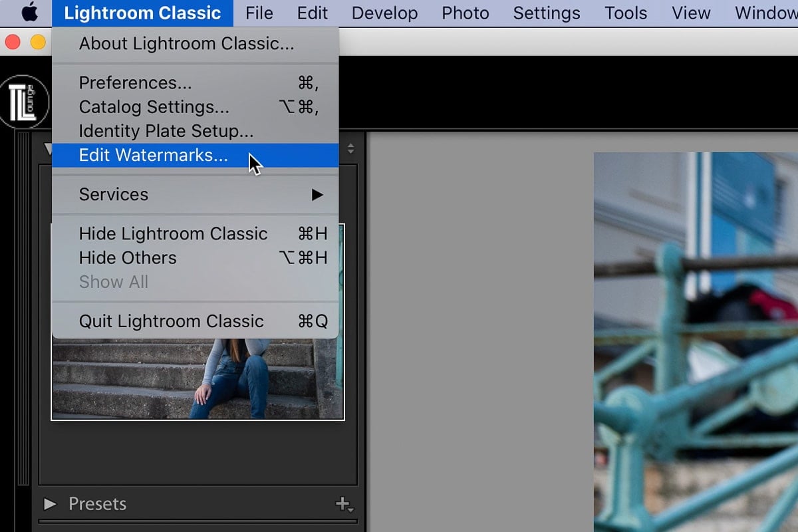
Task: Choose About Lightroom Classic...
Action: [x=195, y=44]
